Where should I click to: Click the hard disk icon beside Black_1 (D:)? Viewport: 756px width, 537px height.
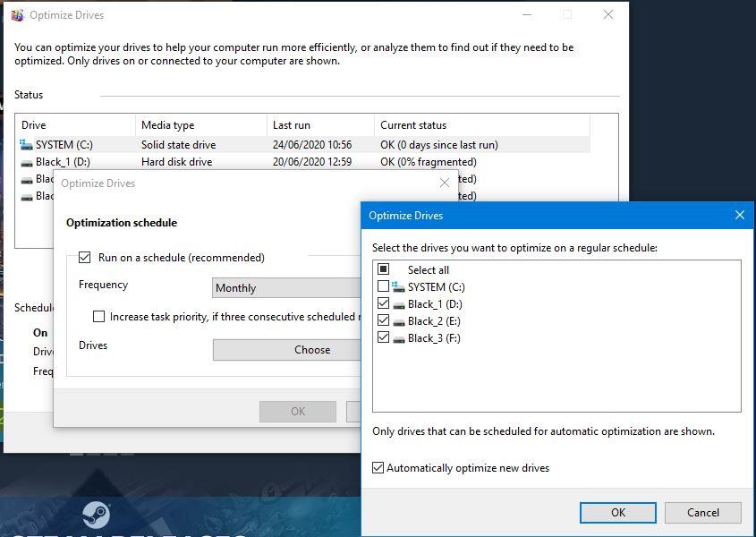pyautogui.click(x=25, y=162)
